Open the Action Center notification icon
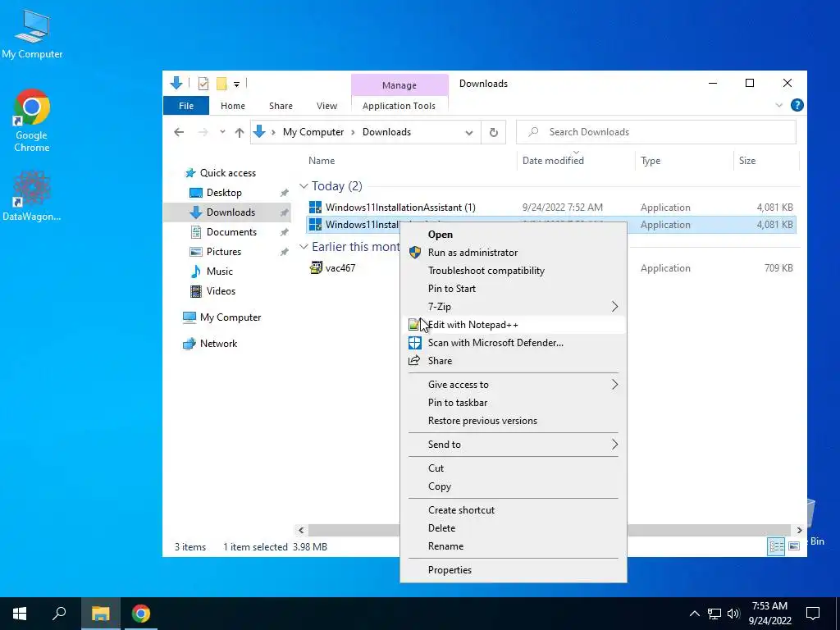The width and height of the screenshot is (840, 630). pyautogui.click(x=813, y=614)
